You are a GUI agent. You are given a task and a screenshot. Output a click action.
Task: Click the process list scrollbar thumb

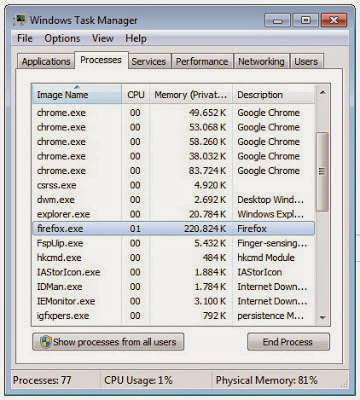click(322, 172)
